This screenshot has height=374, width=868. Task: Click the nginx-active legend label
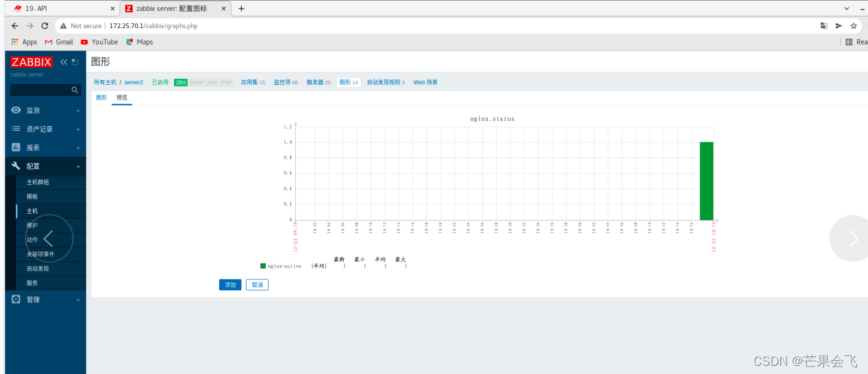pyautogui.click(x=284, y=266)
